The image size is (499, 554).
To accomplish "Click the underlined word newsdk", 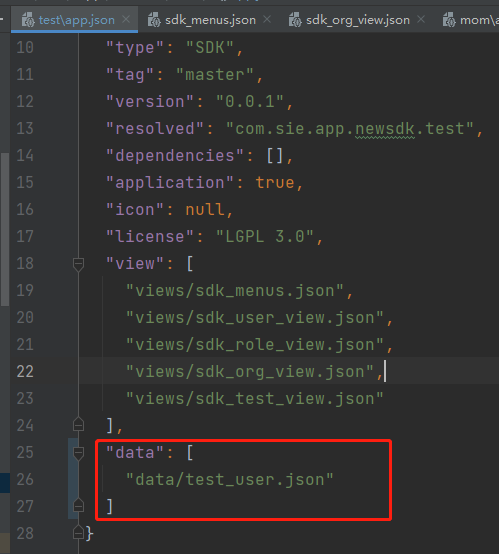I will click(384, 129).
